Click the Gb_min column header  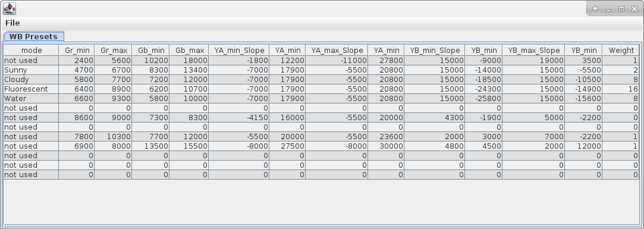click(x=150, y=51)
